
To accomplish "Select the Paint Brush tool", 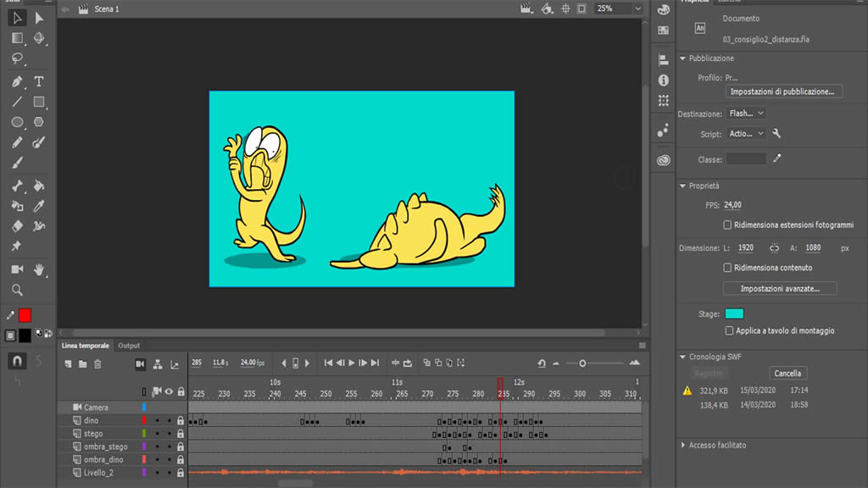I will pos(39,142).
